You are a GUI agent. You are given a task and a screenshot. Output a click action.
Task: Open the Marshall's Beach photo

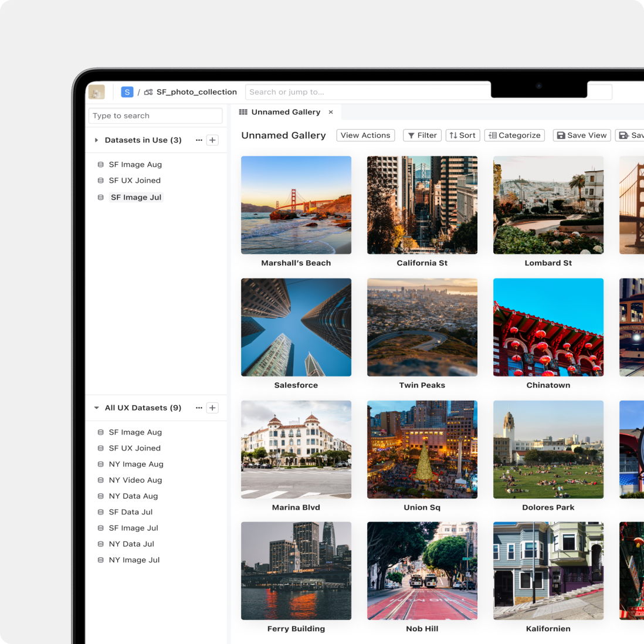pos(296,205)
